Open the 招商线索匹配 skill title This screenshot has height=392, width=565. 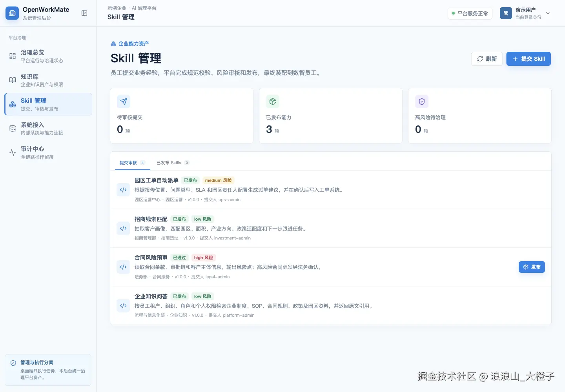151,219
